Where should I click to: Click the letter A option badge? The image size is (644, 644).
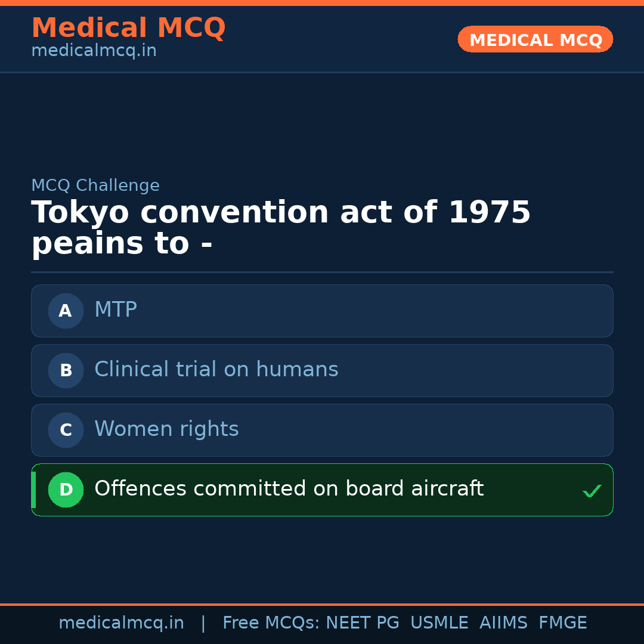point(66,311)
